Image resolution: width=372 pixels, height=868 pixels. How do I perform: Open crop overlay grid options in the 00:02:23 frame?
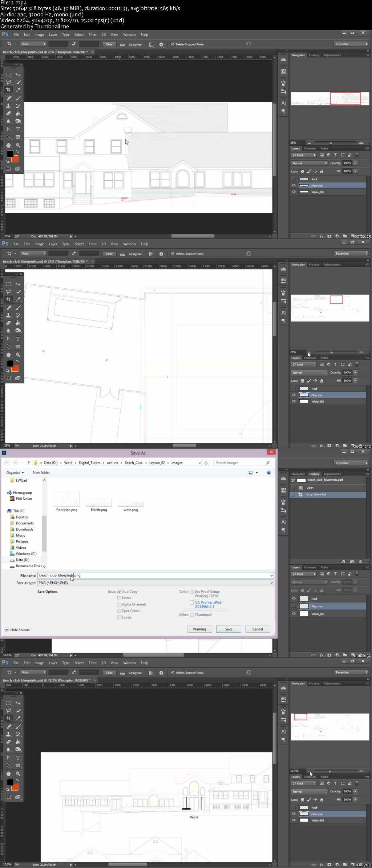151,44
